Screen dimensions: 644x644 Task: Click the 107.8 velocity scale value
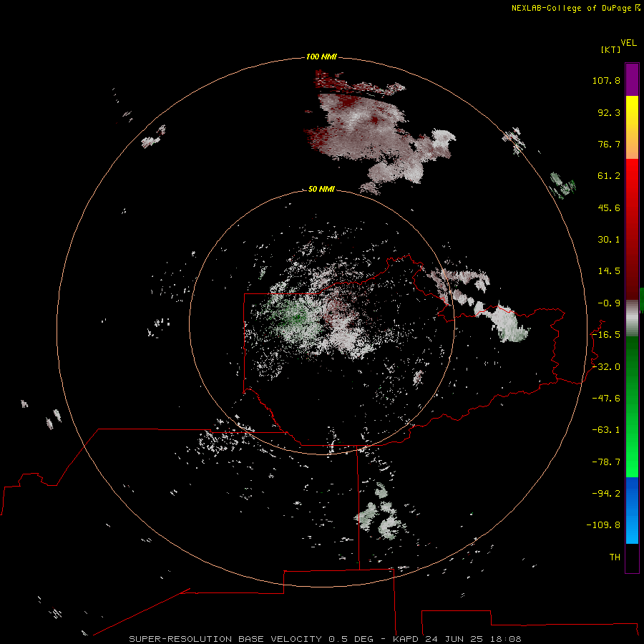606,80
